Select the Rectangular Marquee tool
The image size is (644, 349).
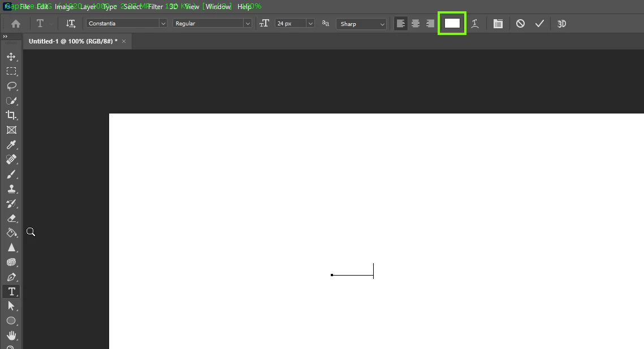tap(11, 71)
